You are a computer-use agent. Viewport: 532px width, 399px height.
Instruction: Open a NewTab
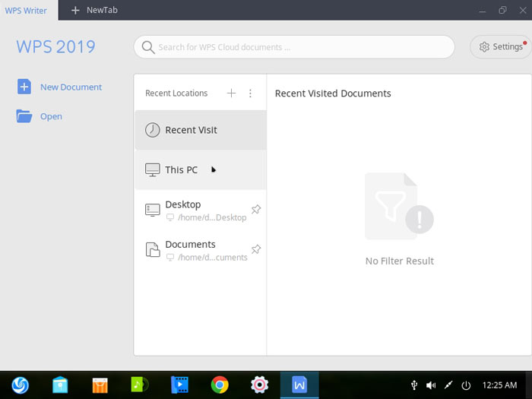[94, 10]
